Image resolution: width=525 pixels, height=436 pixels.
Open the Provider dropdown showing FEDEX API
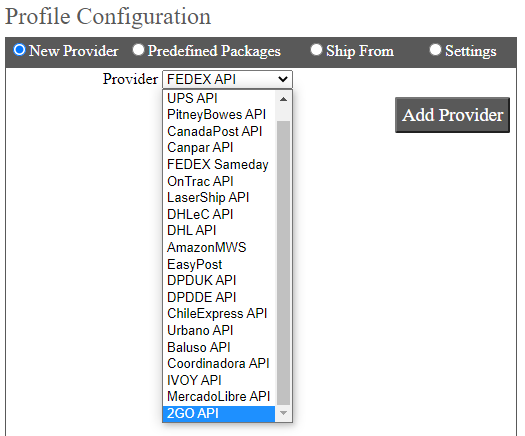tap(227, 79)
